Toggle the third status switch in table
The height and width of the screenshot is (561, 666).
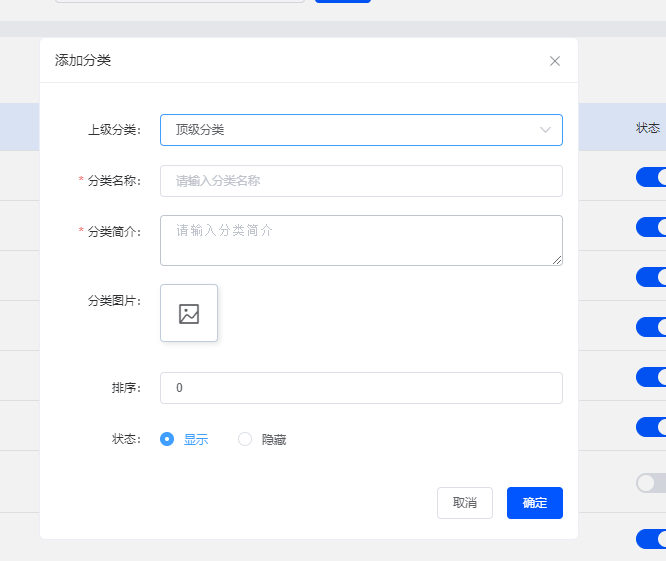651,277
